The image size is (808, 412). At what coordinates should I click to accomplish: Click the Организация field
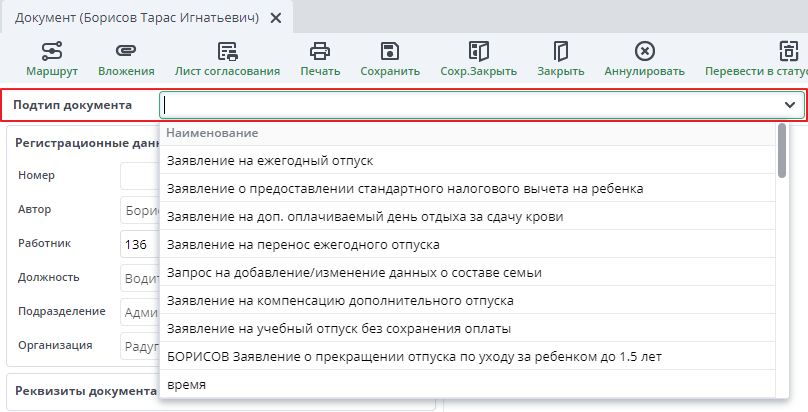point(140,346)
